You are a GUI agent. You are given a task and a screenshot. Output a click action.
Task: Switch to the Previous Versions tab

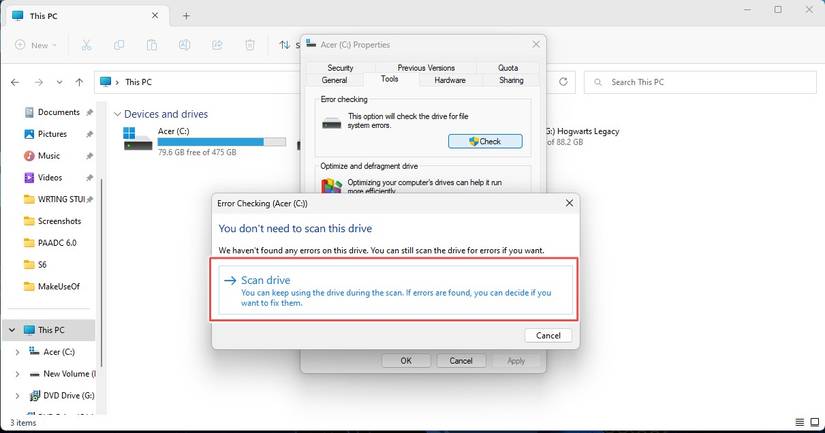click(x=426, y=68)
